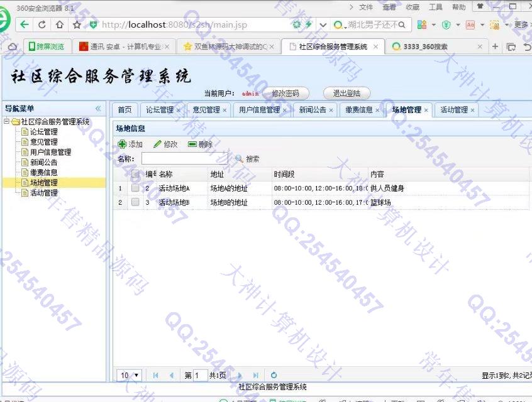Click the green 添加 (add) icon
Viewport: 532px width, 402px height.
122,144
